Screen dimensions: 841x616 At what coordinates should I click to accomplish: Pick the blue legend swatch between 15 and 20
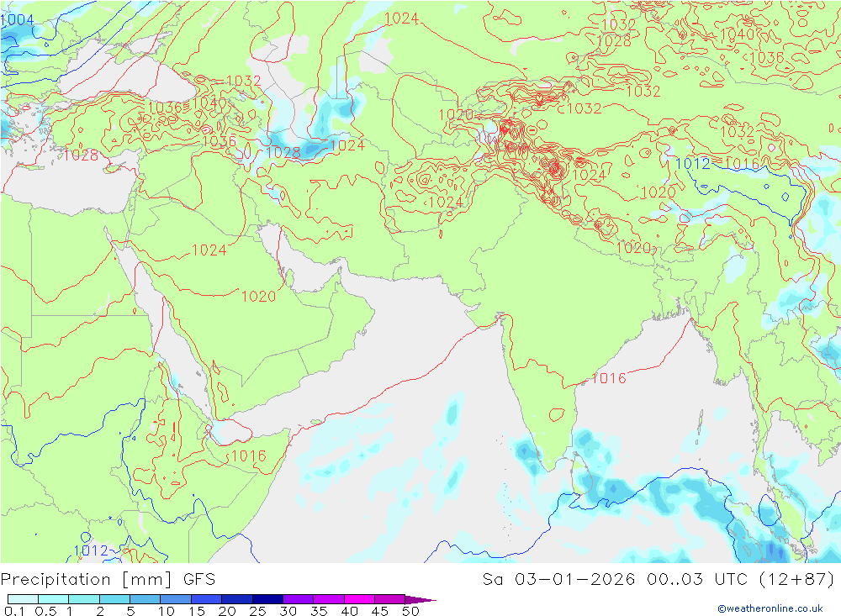(x=207, y=599)
